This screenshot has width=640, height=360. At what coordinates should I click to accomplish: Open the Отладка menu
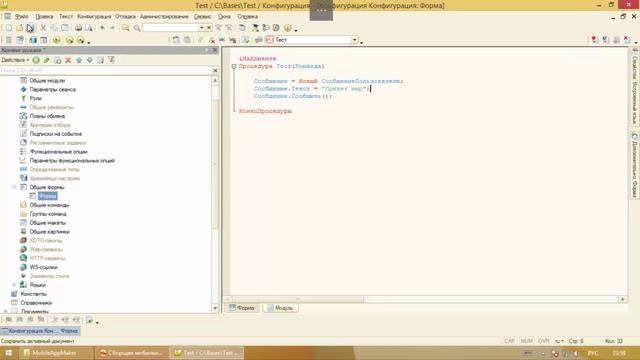pos(125,16)
